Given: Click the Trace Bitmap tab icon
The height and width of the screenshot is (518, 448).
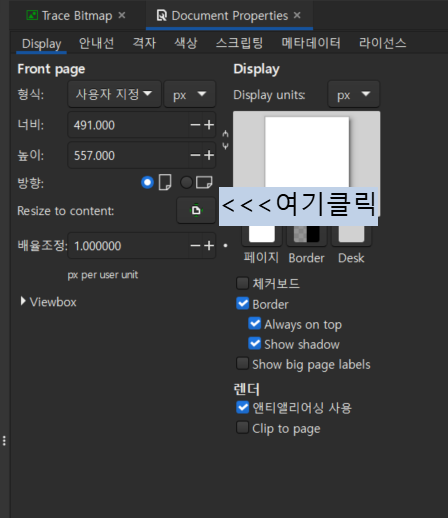Looking at the screenshot, I should [32, 15].
